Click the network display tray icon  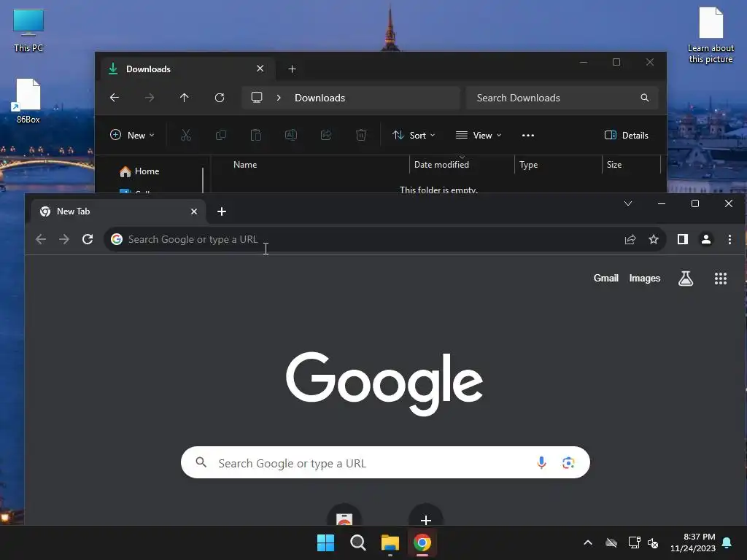point(634,542)
